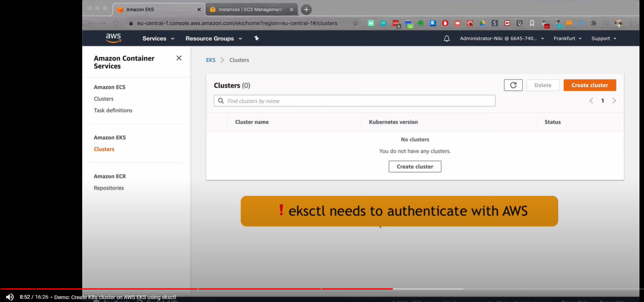
Task: Expand the Resource Groups dropdown
Action: (x=214, y=38)
